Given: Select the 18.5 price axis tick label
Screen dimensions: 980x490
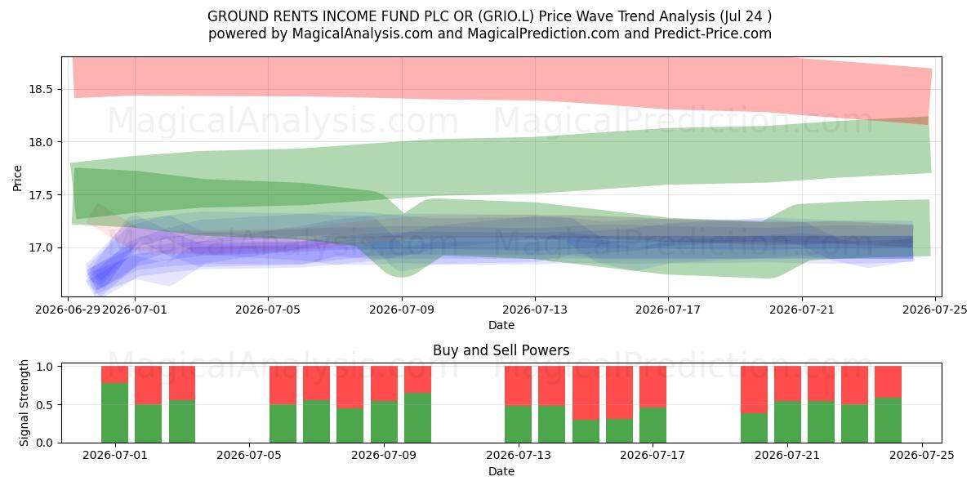Looking at the screenshot, I should (42, 89).
